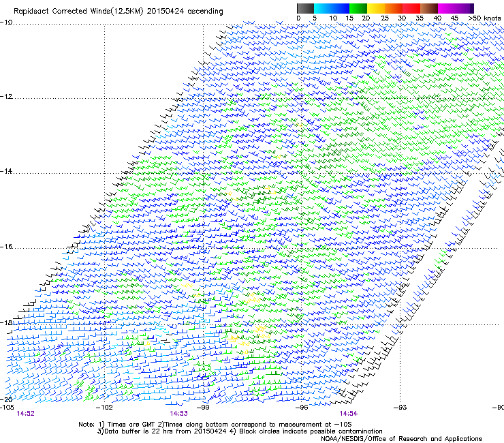504x443 pixels.
Task: Pick the orange 25-30 knots swatch
Action: (394, 8)
